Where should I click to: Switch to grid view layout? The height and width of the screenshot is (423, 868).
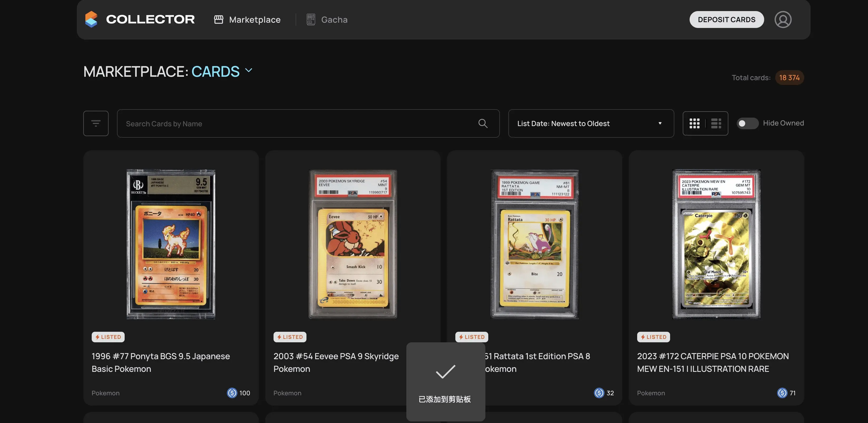pyautogui.click(x=694, y=123)
